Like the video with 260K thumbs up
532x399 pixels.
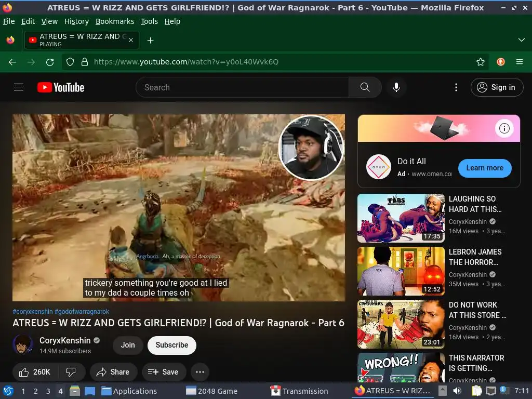pyautogui.click(x=35, y=372)
